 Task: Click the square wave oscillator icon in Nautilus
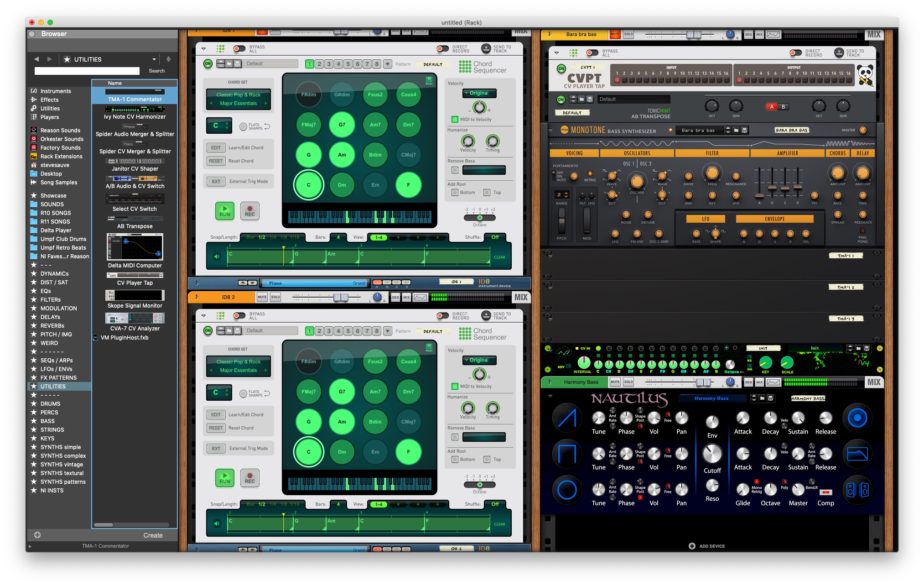567,454
